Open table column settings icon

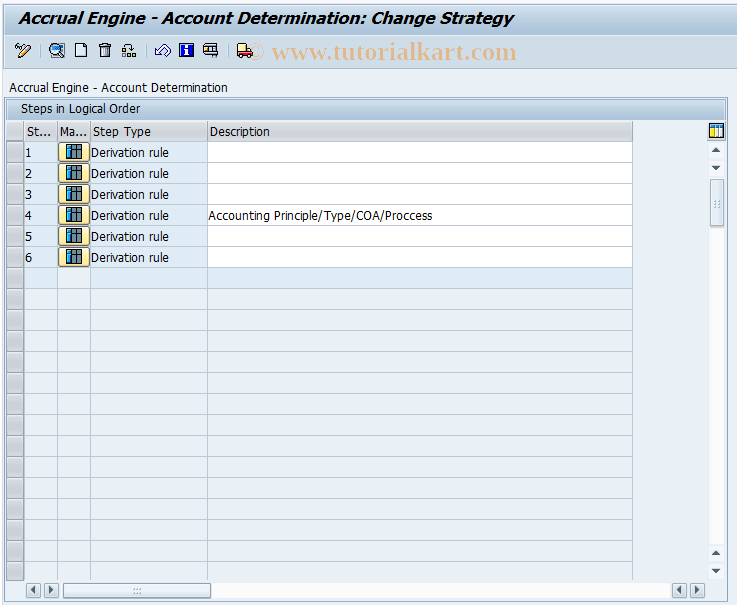click(716, 131)
